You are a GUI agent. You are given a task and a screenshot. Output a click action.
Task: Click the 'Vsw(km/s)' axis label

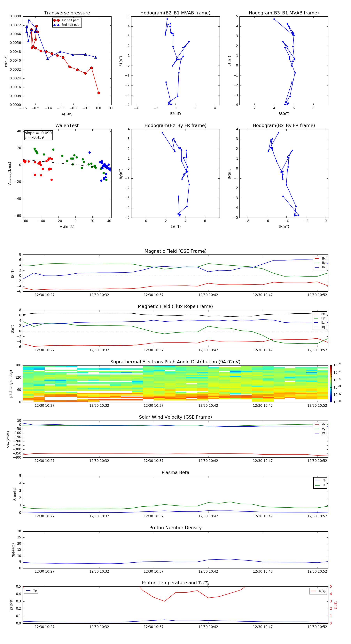8,439
